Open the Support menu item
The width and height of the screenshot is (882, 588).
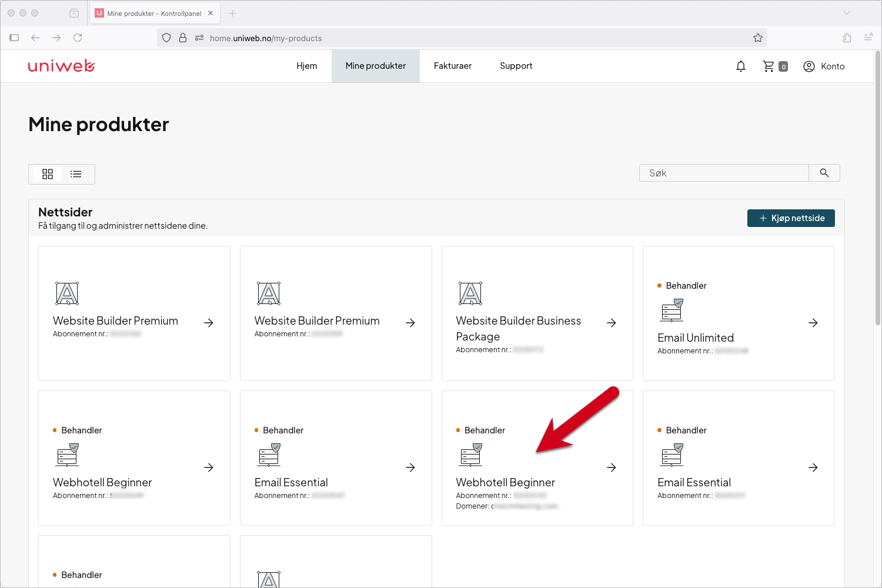(516, 66)
